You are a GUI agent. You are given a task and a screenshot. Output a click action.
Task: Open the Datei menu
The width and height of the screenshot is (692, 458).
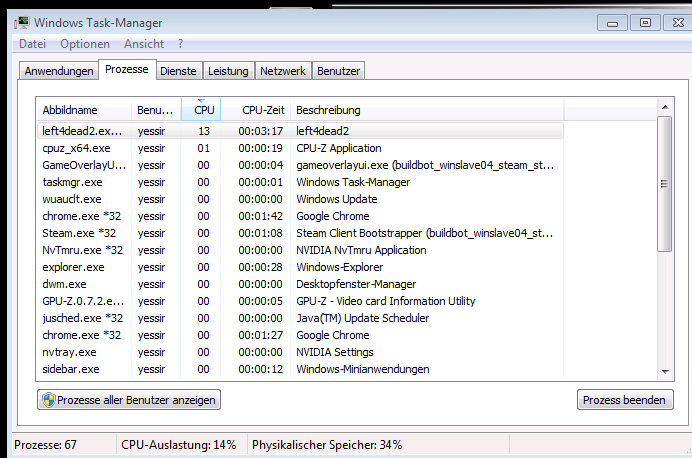tap(32, 44)
